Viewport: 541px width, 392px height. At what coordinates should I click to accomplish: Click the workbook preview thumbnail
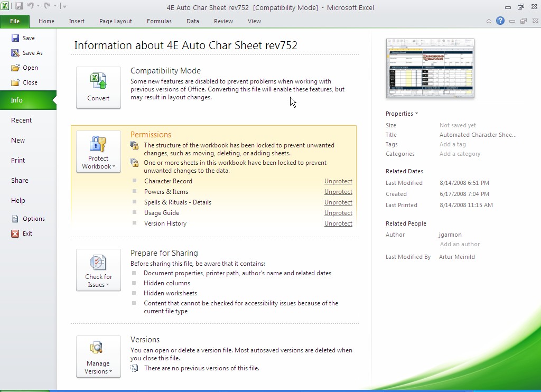(430, 68)
